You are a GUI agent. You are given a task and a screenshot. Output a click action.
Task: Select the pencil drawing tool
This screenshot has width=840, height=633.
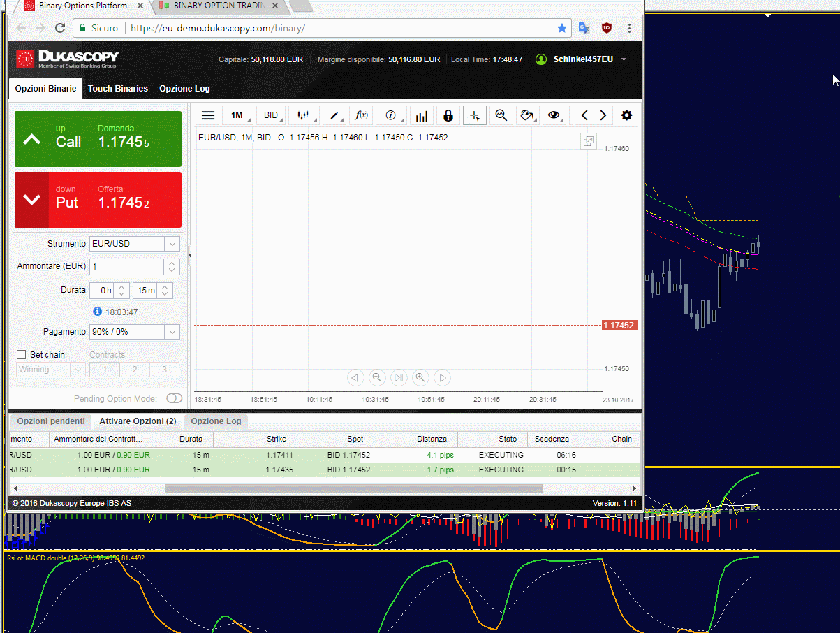334,115
